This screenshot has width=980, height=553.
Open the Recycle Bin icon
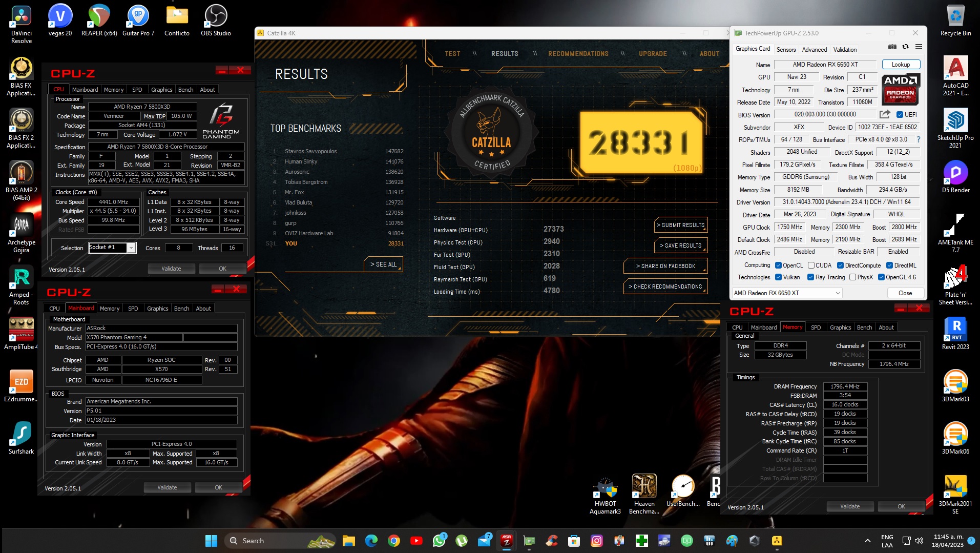pos(955,21)
